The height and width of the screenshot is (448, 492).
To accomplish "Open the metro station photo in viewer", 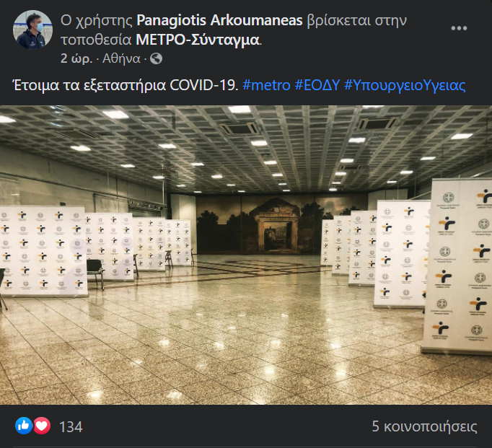I will pos(246,255).
